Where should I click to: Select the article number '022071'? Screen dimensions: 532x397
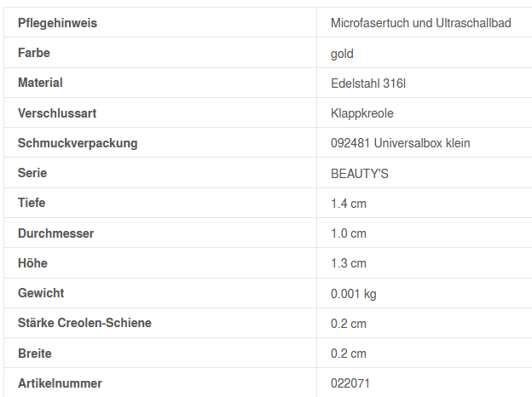(350, 383)
